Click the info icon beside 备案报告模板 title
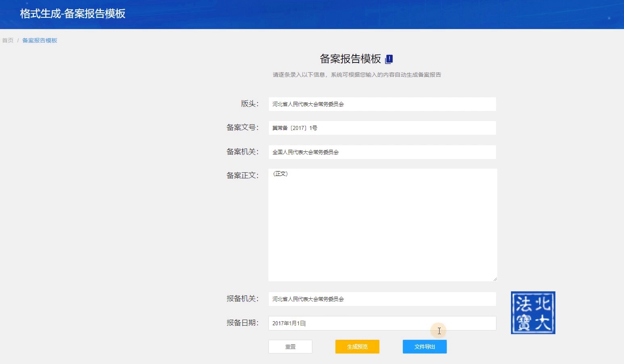 point(389,59)
